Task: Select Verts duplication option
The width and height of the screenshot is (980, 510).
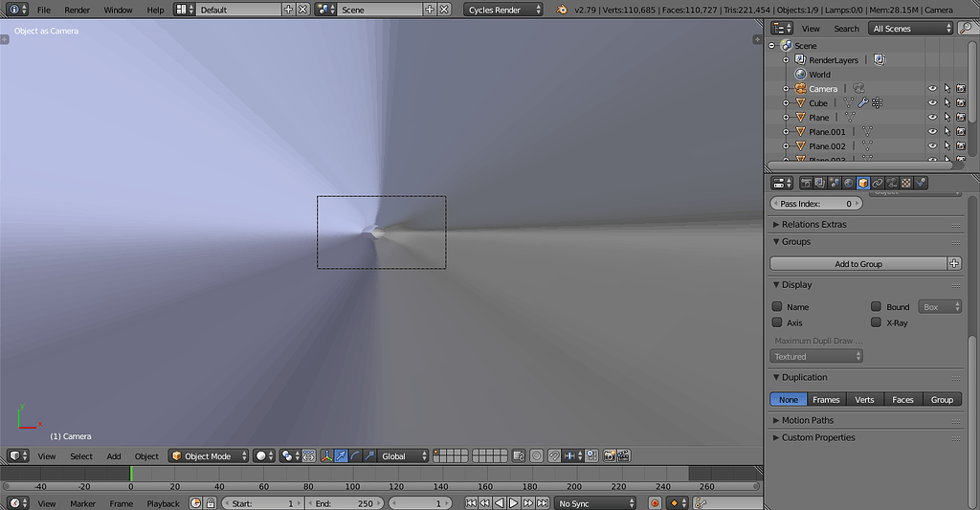Action: pos(864,399)
